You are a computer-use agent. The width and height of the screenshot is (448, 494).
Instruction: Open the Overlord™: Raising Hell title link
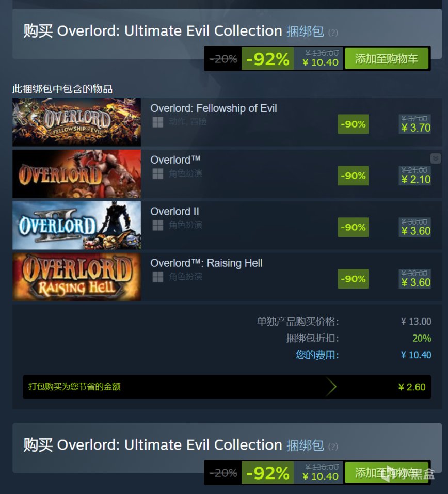click(x=206, y=263)
